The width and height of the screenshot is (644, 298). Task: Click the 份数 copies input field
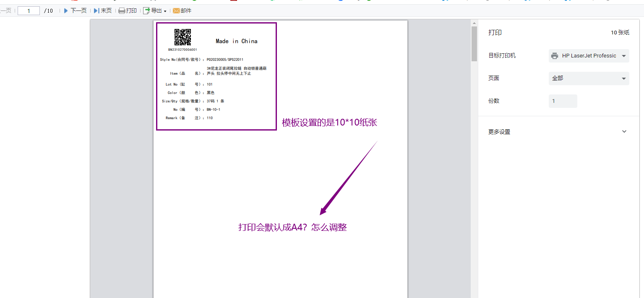click(563, 101)
